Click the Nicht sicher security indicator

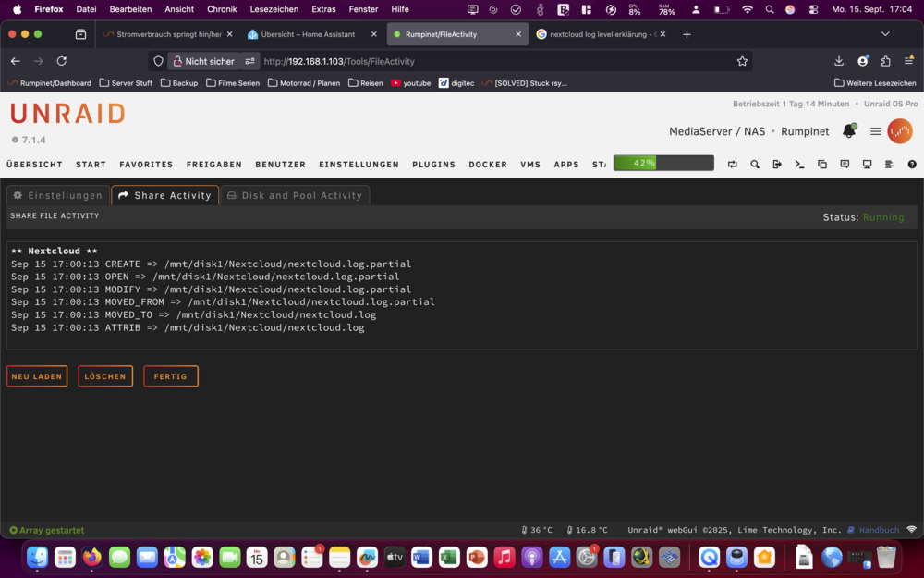pyautogui.click(x=204, y=61)
